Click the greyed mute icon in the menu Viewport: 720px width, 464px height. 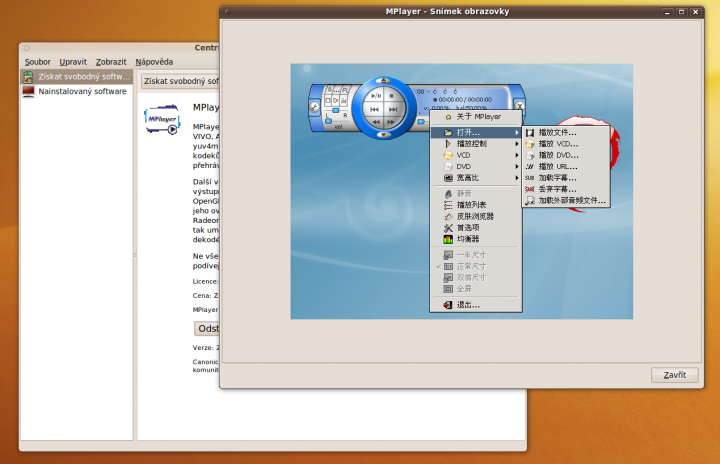(x=448, y=193)
